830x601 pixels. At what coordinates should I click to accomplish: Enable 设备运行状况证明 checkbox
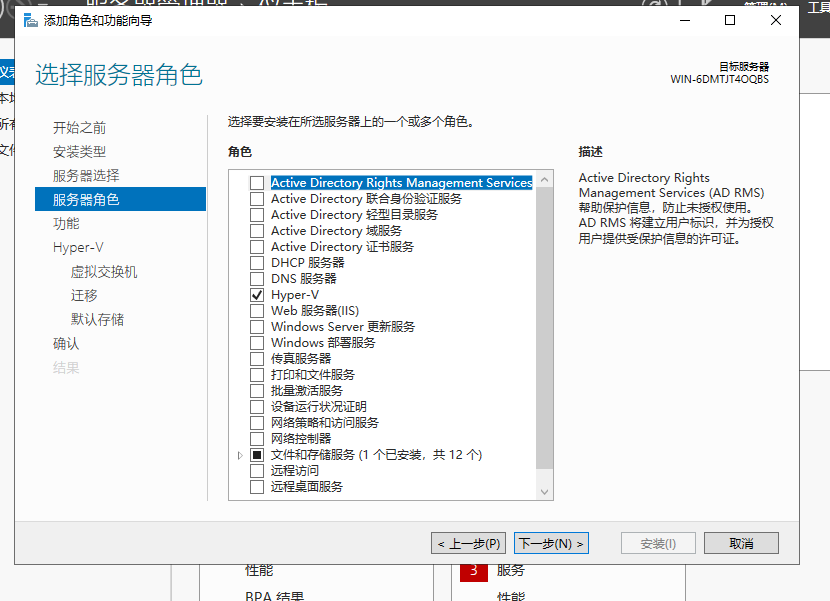pos(257,407)
